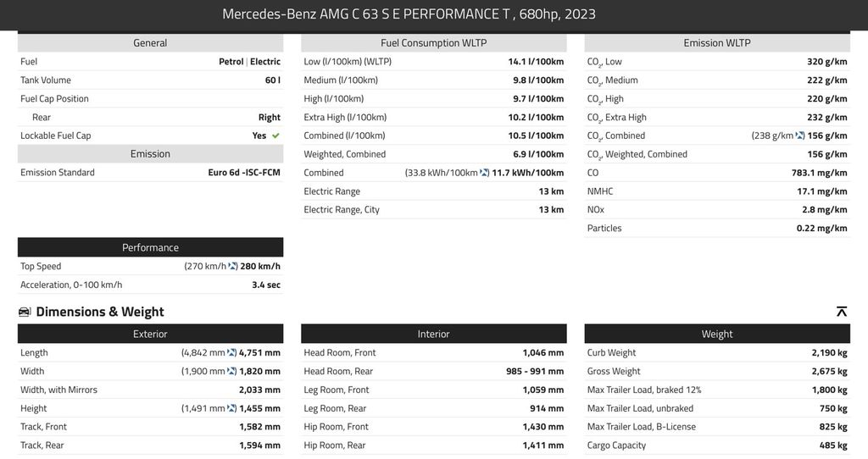This screenshot has height=459, width=868.
Task: Click comparison icon in Top Speed row
Action: tap(233, 266)
